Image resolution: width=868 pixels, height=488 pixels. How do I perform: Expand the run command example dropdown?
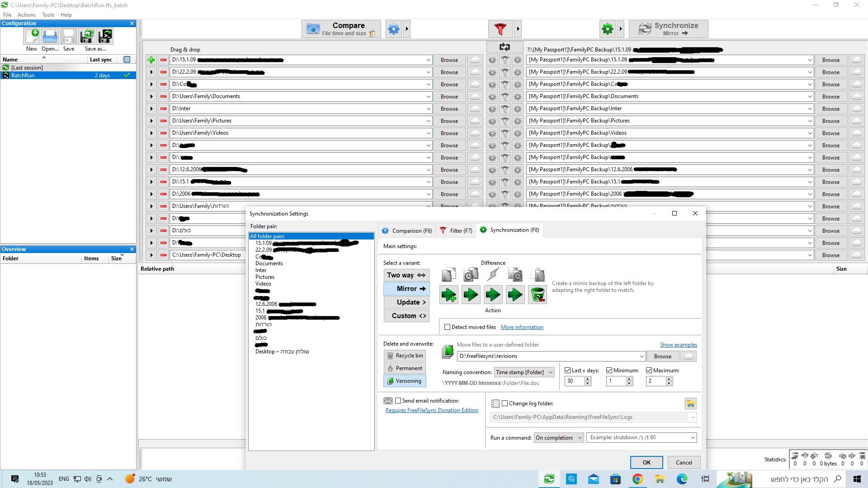tap(693, 438)
